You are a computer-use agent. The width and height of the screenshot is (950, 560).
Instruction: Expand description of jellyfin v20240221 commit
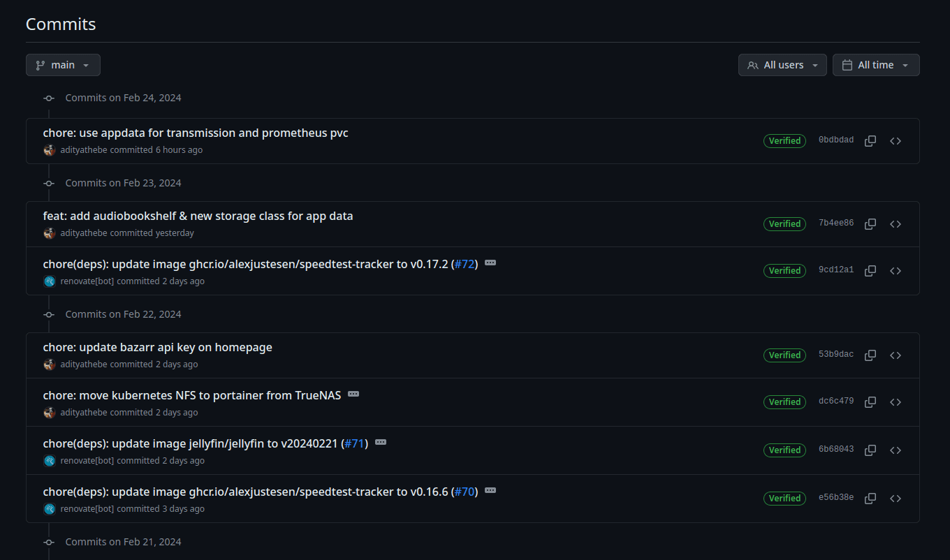381,442
